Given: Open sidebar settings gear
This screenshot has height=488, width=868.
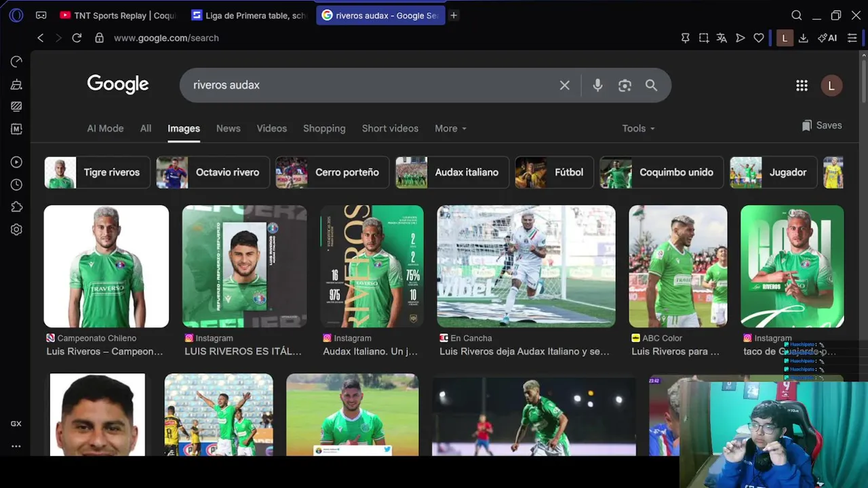Looking at the screenshot, I should click(16, 230).
